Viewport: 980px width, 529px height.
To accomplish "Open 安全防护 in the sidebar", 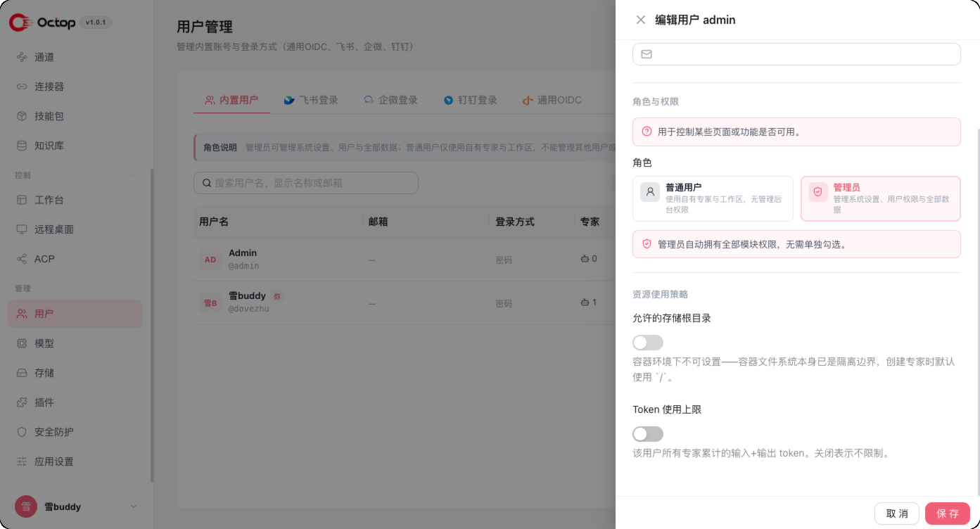I will coord(75,432).
